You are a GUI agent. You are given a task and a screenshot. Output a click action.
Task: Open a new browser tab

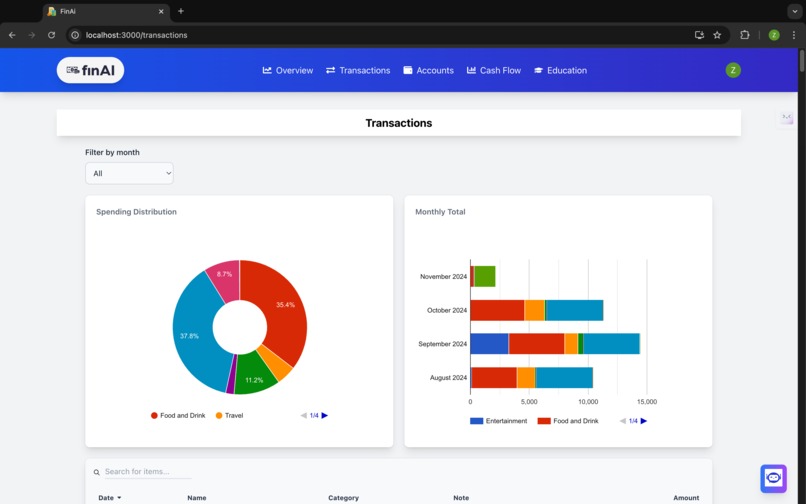click(181, 11)
